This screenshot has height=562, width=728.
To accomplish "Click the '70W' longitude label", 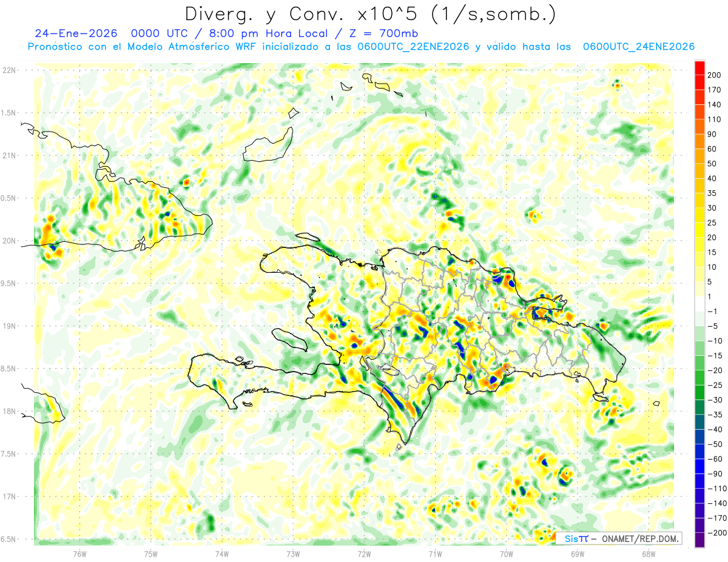I will pos(506,553).
